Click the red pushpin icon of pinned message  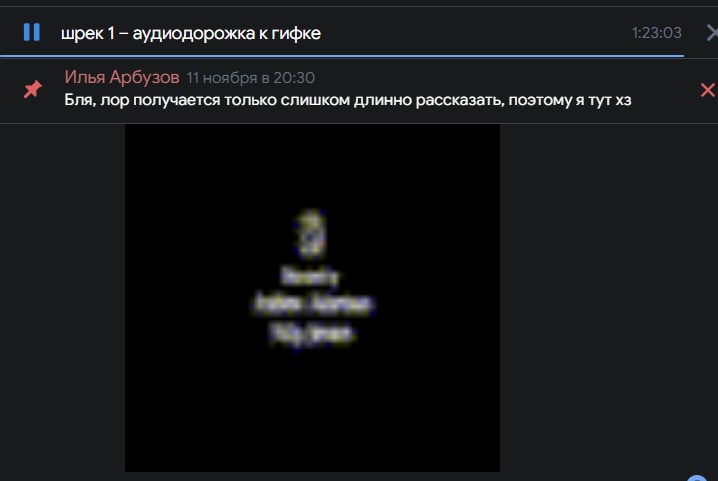point(33,89)
